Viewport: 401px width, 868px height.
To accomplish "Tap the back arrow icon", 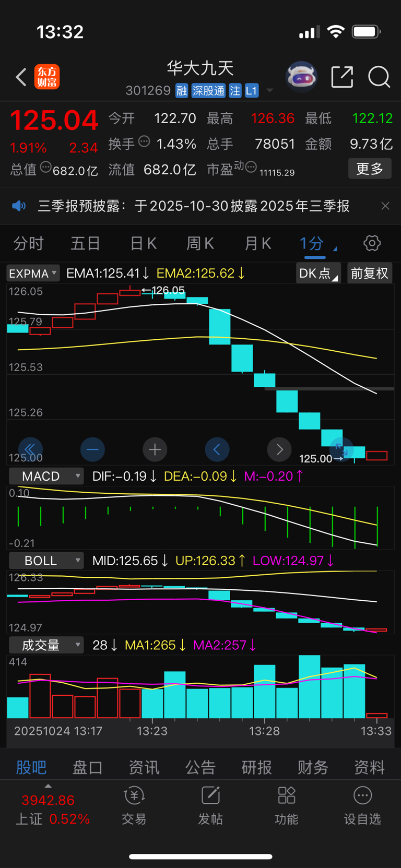I will click(21, 77).
